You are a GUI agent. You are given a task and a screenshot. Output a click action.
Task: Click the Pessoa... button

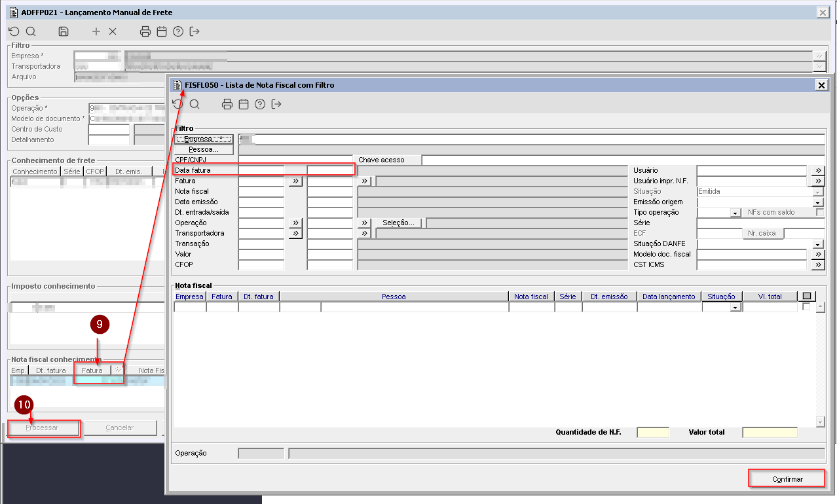(203, 149)
